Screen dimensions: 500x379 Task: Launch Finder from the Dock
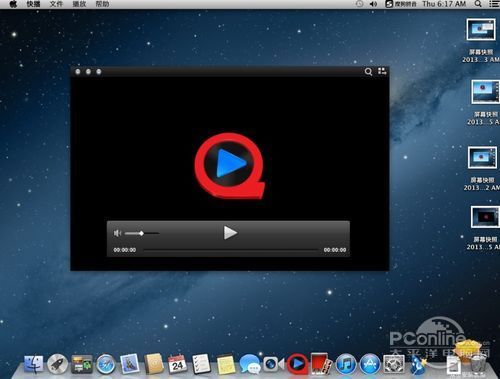tap(33, 364)
